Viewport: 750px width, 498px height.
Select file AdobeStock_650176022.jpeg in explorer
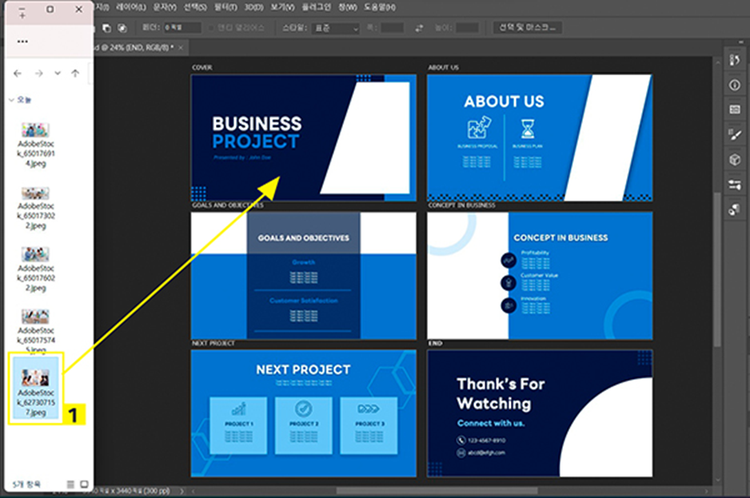click(35, 269)
